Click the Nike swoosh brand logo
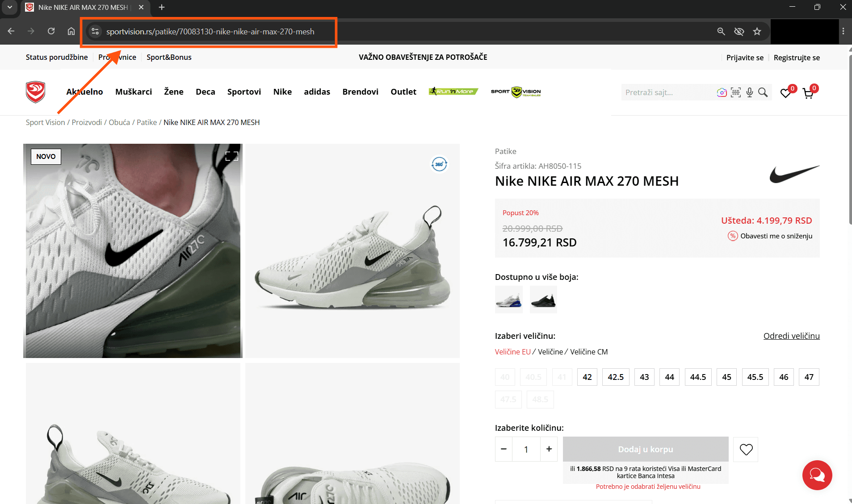 (x=794, y=174)
